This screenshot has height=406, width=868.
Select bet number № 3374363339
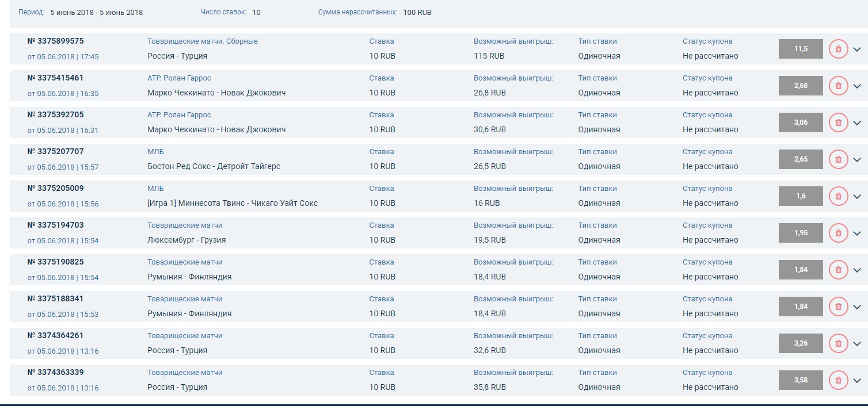(x=55, y=373)
